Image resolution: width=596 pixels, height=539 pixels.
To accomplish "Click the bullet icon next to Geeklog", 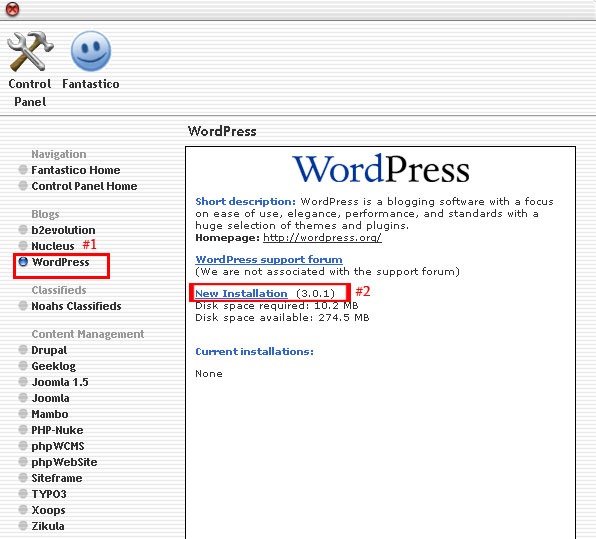I will [23, 366].
